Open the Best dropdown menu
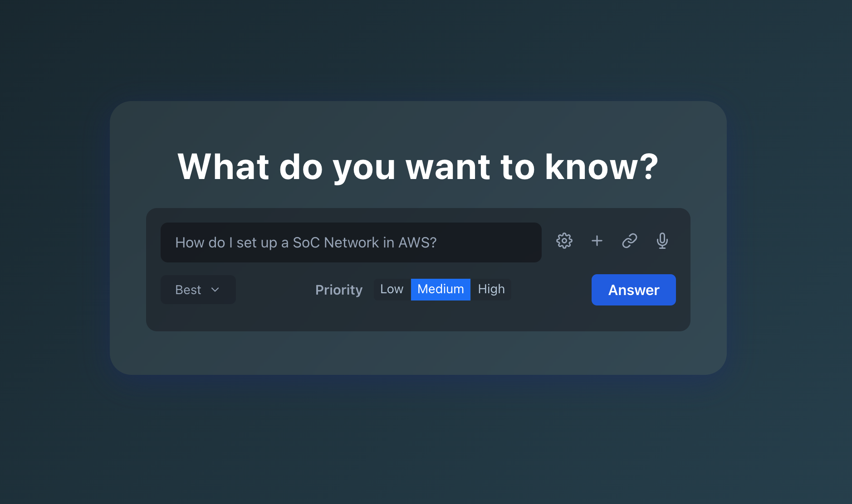 click(198, 290)
